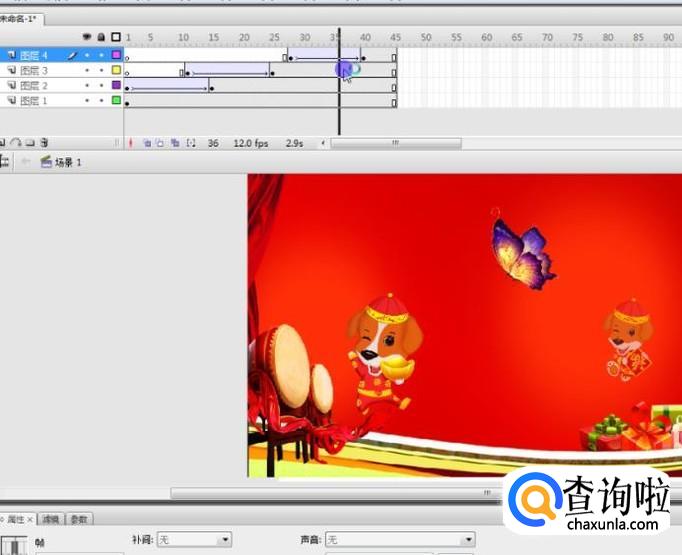682x555 pixels.
Task: Select layer 图层 1 in the timeline
Action: [x=62, y=100]
